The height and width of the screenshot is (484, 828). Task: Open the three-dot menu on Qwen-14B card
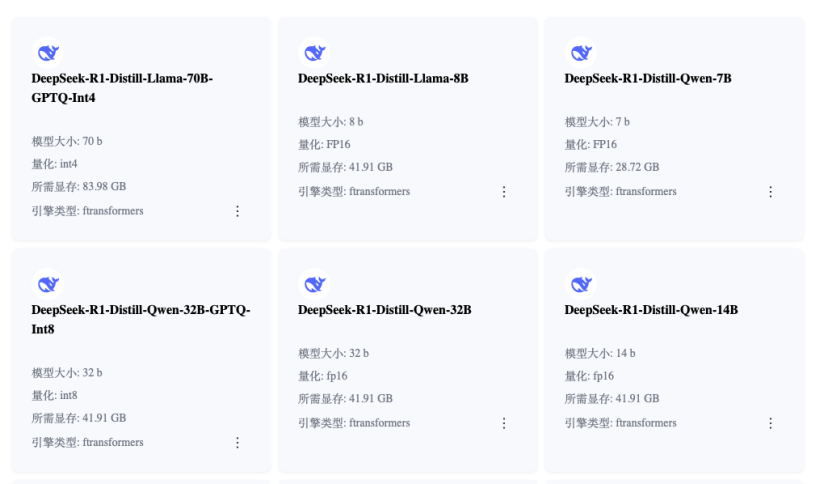(770, 423)
